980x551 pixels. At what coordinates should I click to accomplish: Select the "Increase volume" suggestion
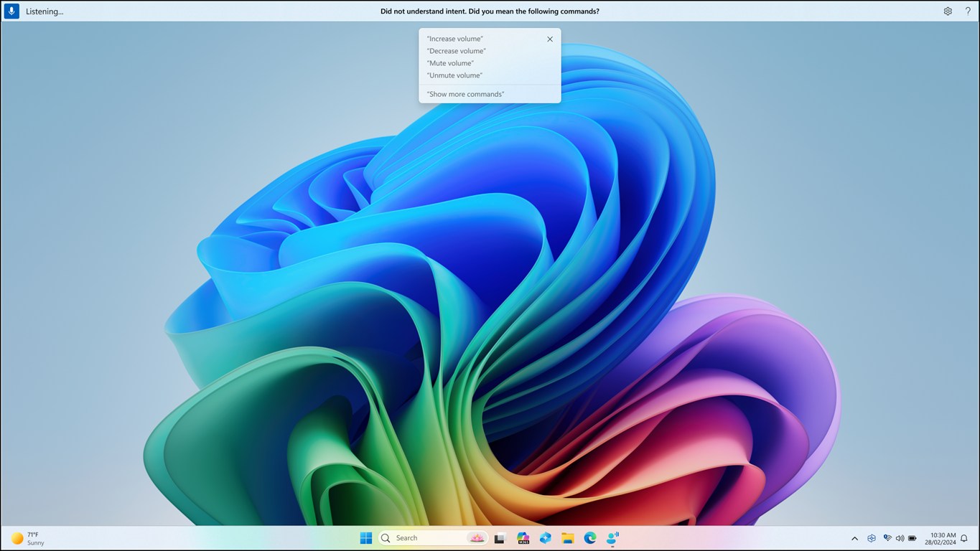tap(455, 39)
